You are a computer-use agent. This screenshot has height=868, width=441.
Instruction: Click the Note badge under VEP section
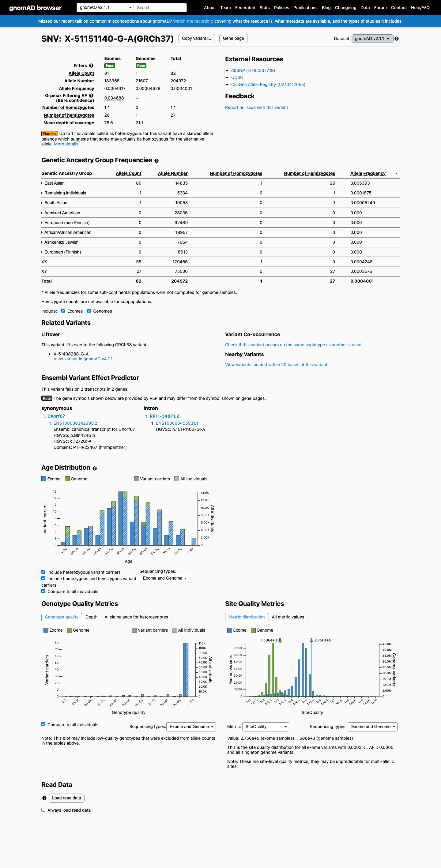click(47, 398)
